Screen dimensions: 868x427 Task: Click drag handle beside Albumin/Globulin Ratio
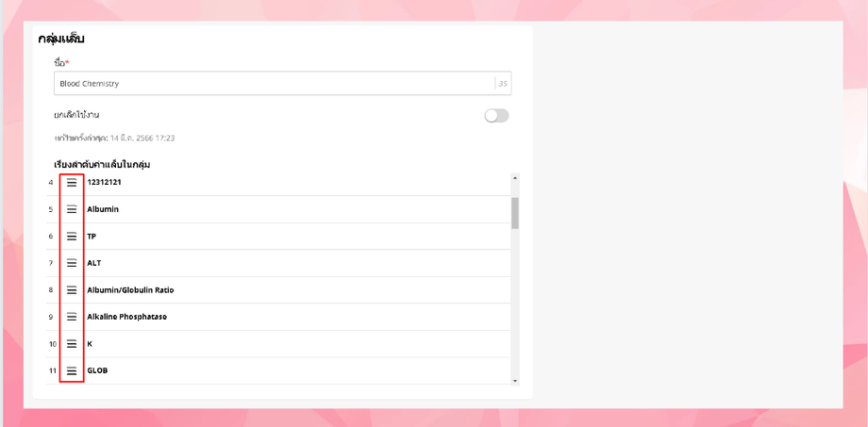tap(72, 290)
